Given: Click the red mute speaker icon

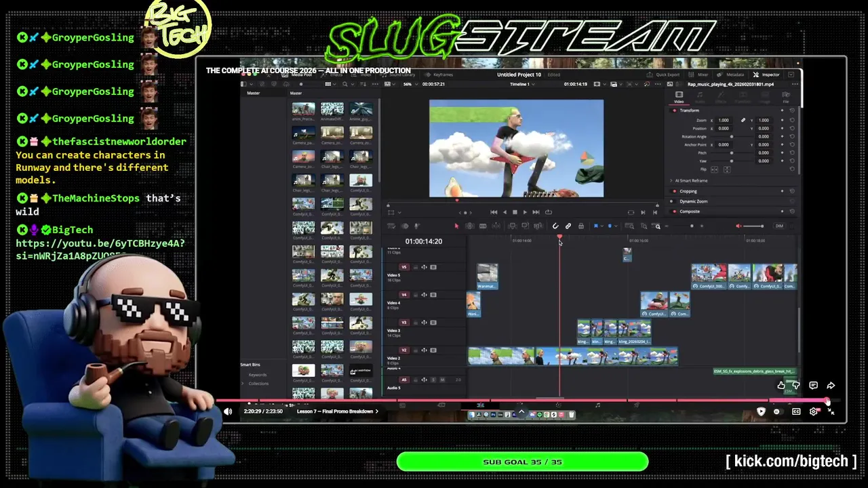Looking at the screenshot, I should 739,226.
